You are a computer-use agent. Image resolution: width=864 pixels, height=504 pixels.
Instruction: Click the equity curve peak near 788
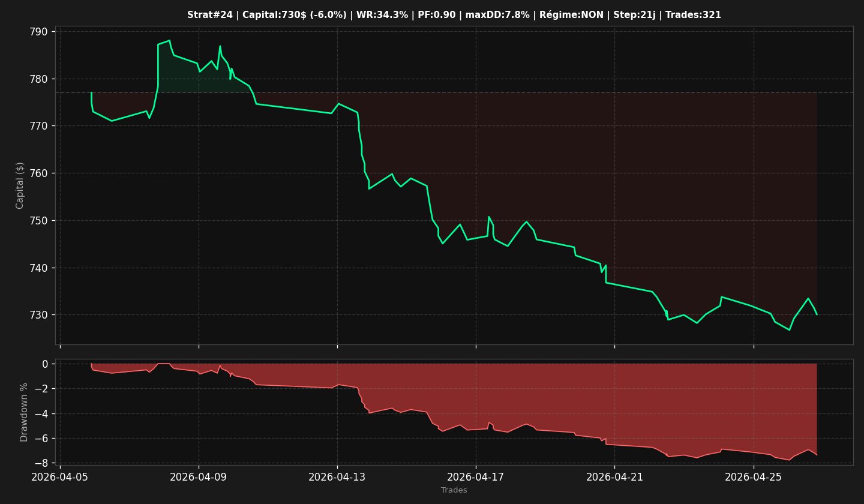tap(169, 41)
